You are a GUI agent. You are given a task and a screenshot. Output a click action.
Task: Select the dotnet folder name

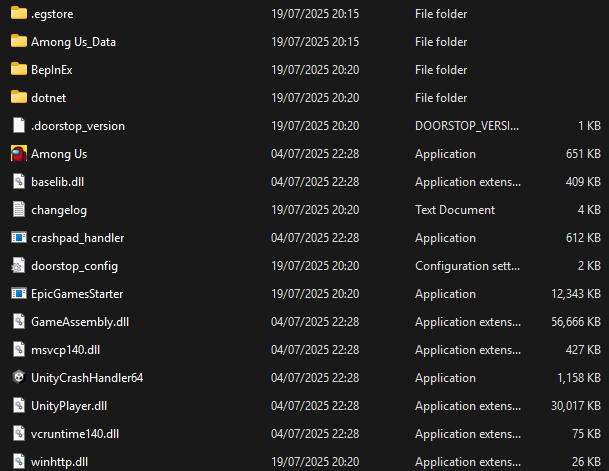[48, 98]
